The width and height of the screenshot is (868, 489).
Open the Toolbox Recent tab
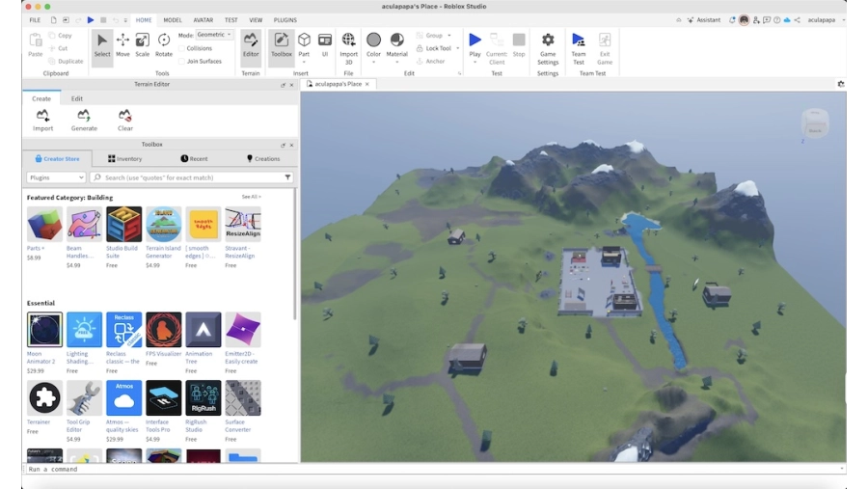click(194, 159)
